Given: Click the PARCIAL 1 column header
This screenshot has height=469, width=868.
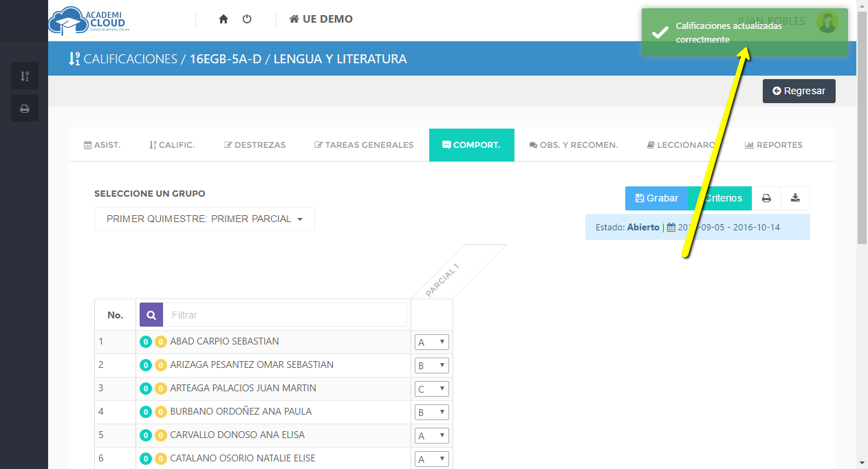Looking at the screenshot, I should [442, 281].
